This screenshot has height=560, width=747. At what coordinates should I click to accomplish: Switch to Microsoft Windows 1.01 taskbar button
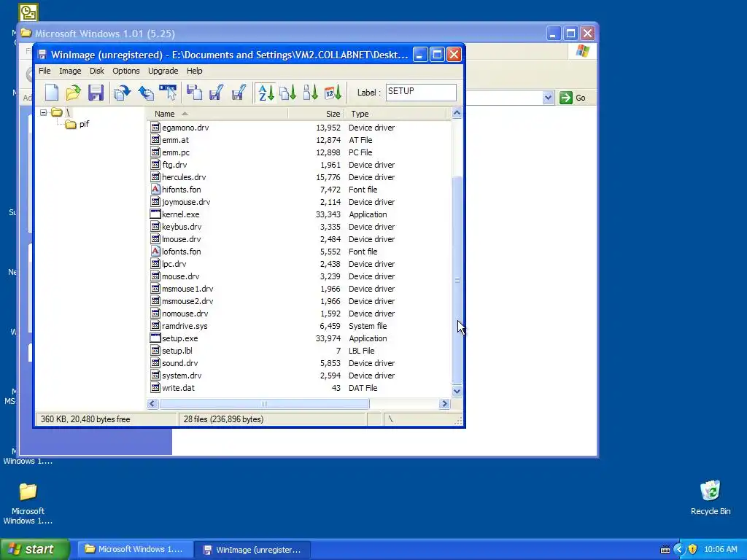(x=135, y=549)
